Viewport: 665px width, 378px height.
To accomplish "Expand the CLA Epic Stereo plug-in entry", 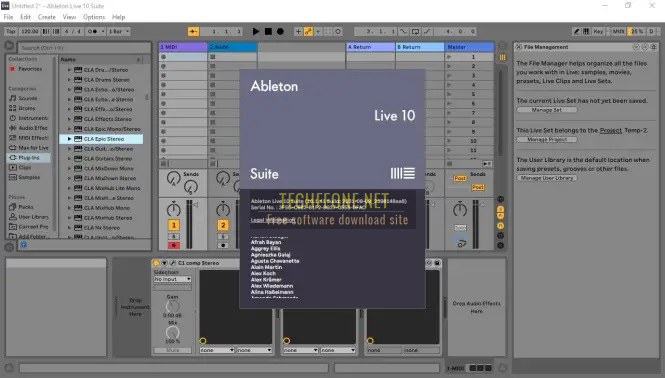I will (70, 139).
